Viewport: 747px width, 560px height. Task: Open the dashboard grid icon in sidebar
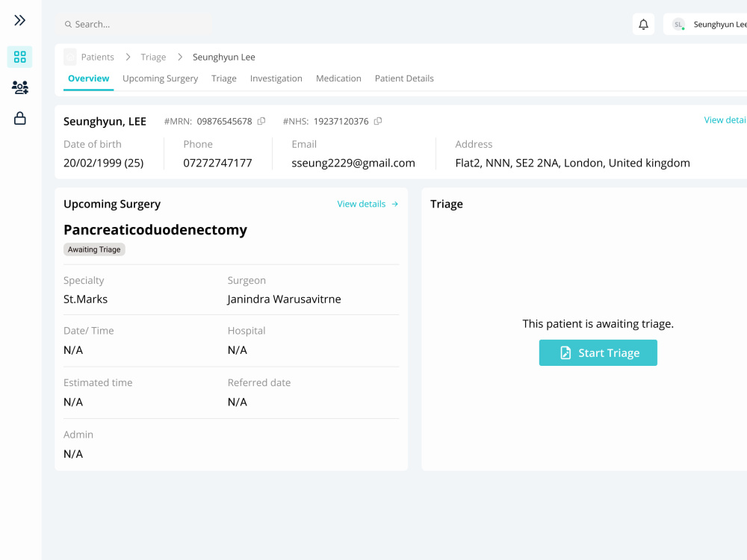click(19, 57)
